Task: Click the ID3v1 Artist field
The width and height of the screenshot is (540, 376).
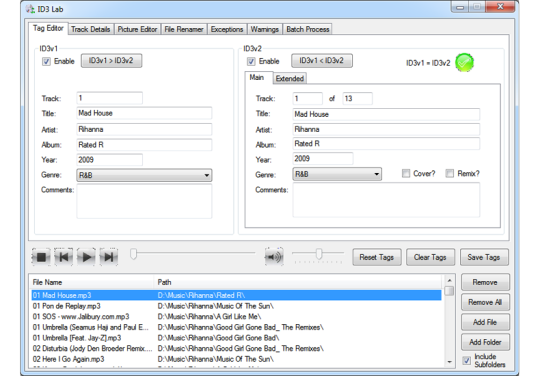Action: (x=144, y=129)
